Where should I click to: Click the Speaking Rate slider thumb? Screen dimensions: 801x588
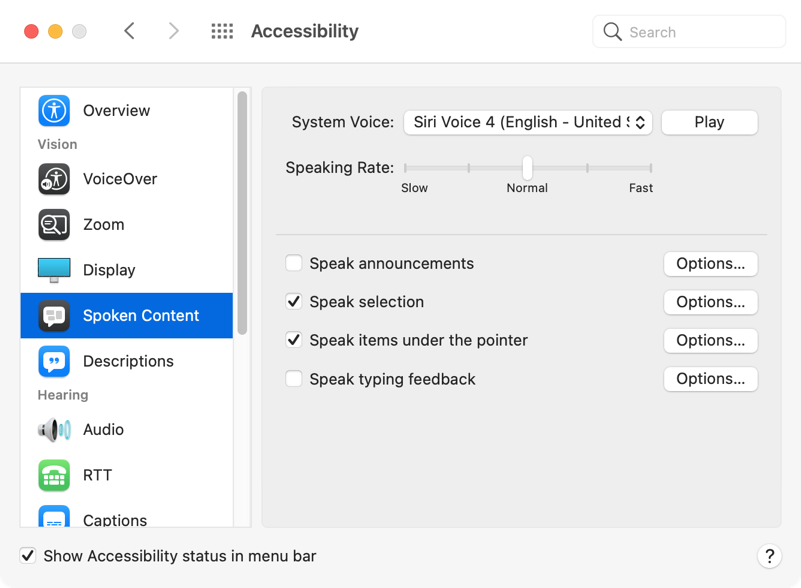coord(527,168)
